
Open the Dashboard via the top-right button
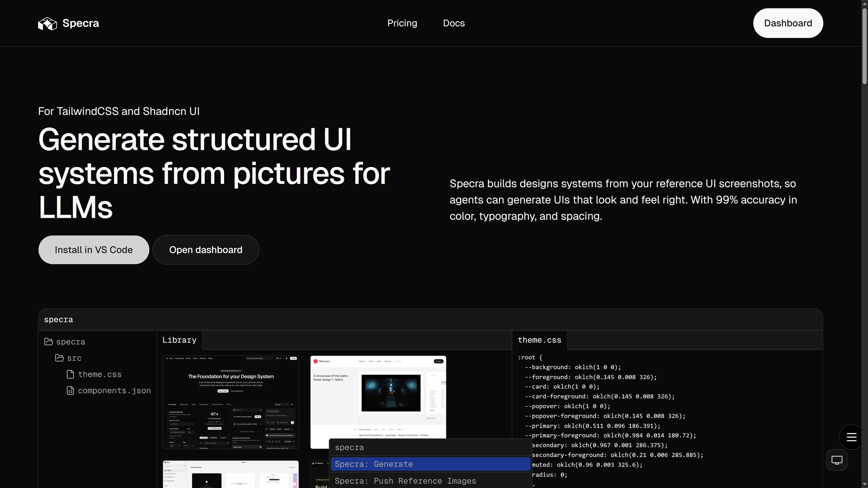(x=788, y=23)
